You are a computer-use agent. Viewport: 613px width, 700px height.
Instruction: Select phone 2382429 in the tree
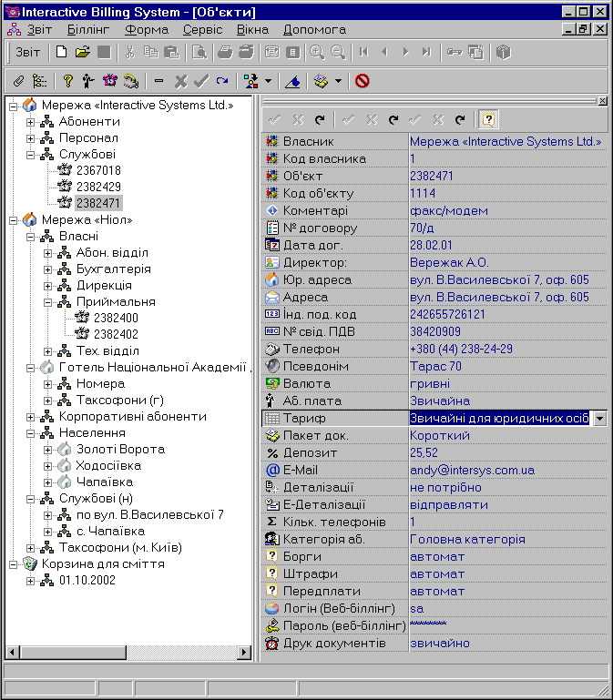pyautogui.click(x=98, y=187)
